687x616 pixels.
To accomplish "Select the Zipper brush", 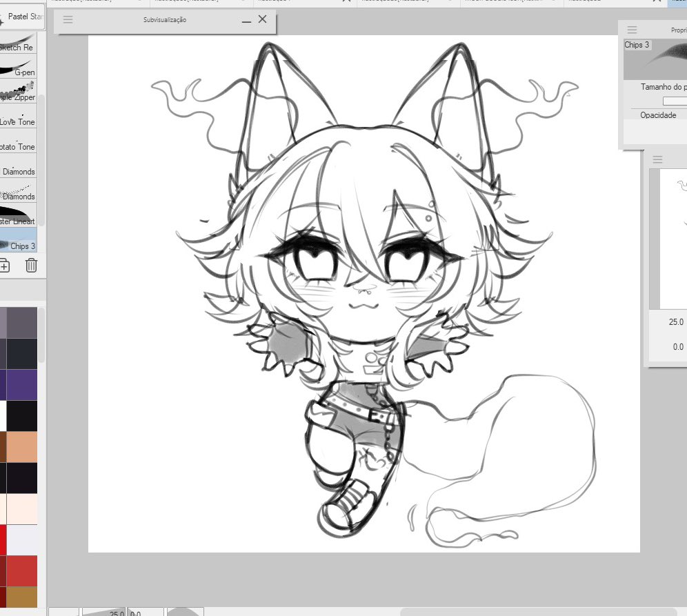I will [x=19, y=91].
